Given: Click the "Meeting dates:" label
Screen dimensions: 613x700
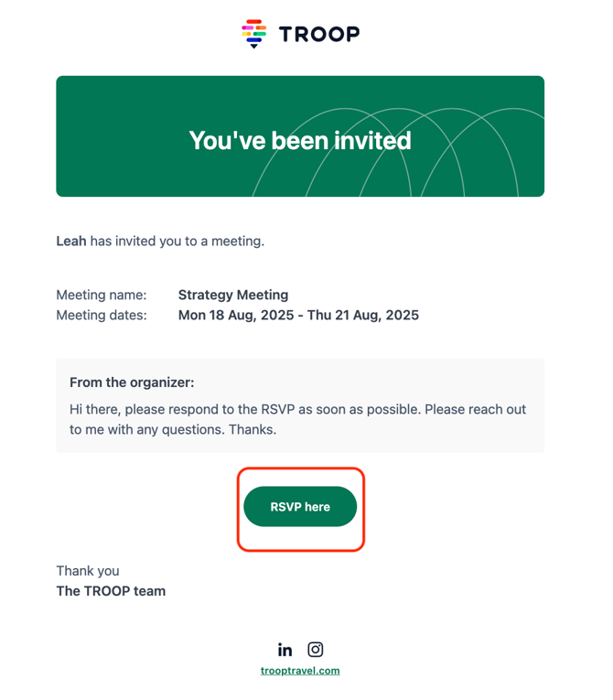Looking at the screenshot, I should click(102, 315).
